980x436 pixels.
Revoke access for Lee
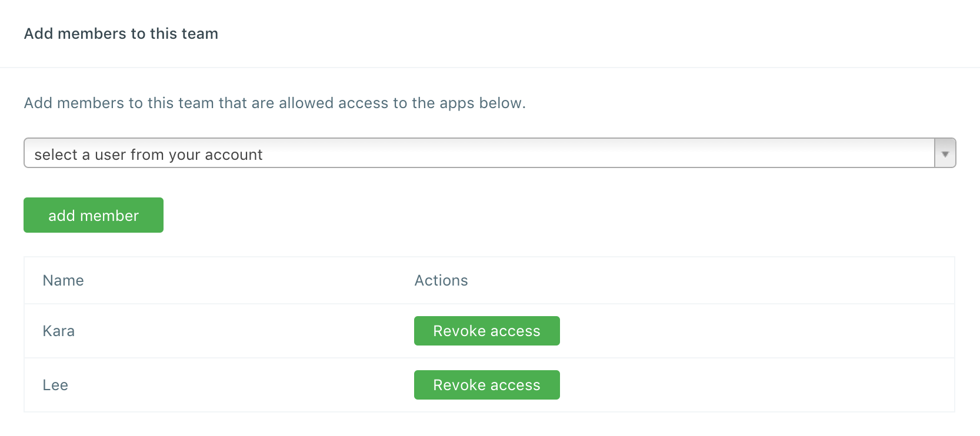(x=486, y=385)
